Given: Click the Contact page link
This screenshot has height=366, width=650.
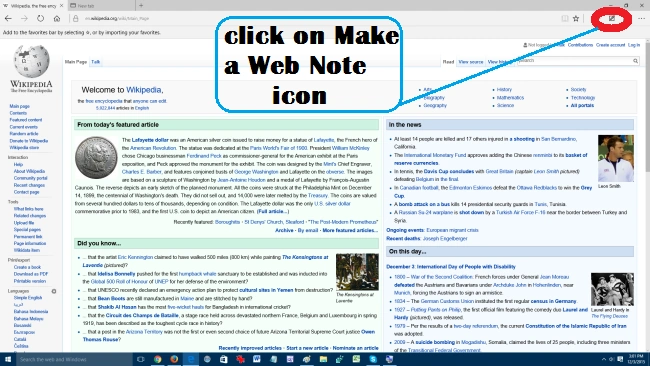Looking at the screenshot, I should click(x=26, y=192).
